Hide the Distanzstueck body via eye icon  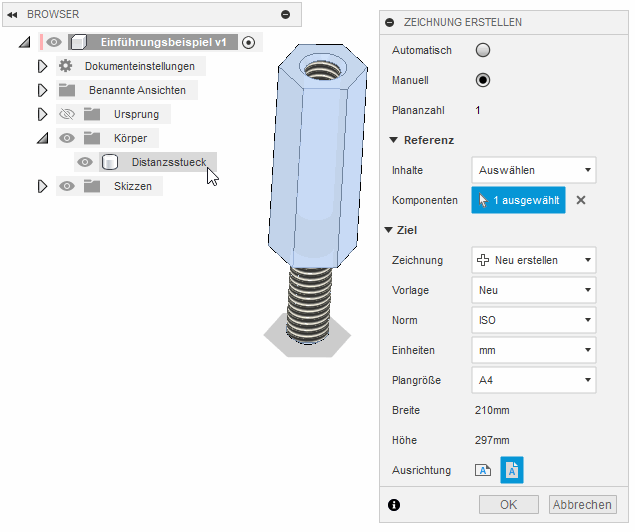pyautogui.click(x=86, y=162)
